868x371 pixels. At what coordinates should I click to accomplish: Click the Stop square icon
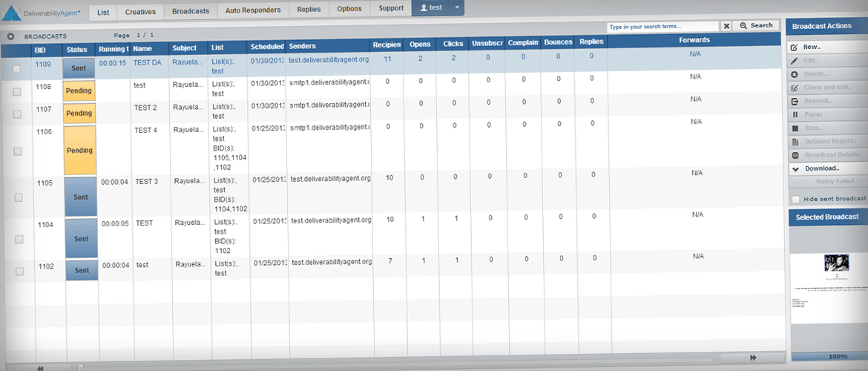click(x=795, y=128)
